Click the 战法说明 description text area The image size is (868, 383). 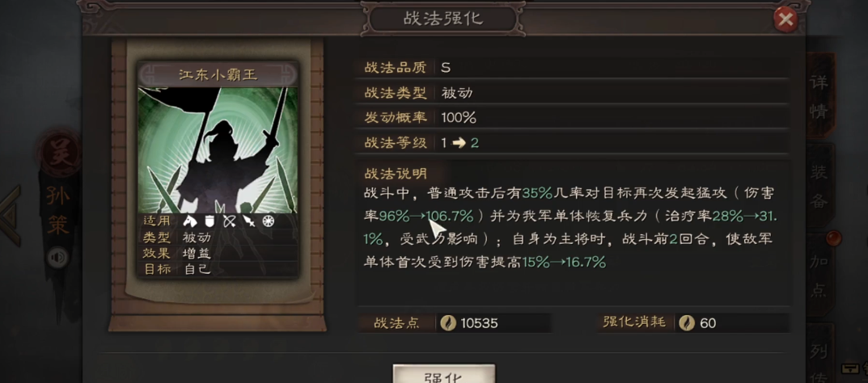pos(570,228)
